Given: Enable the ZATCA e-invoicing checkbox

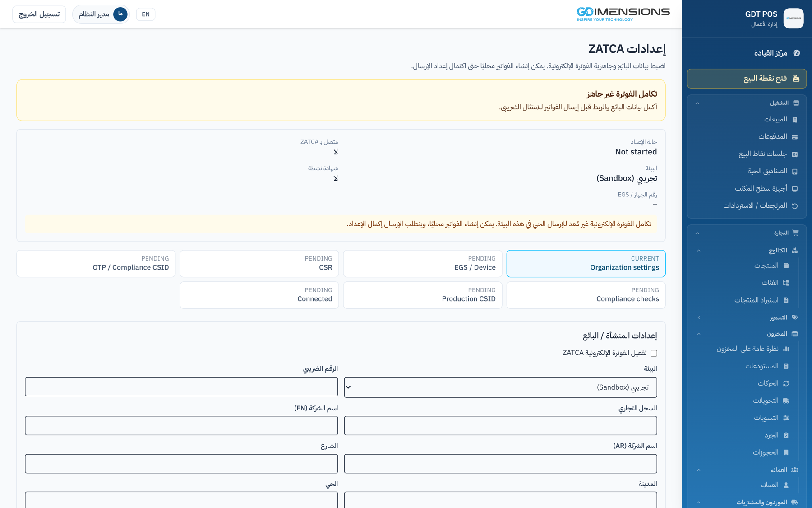Looking at the screenshot, I should tap(654, 353).
